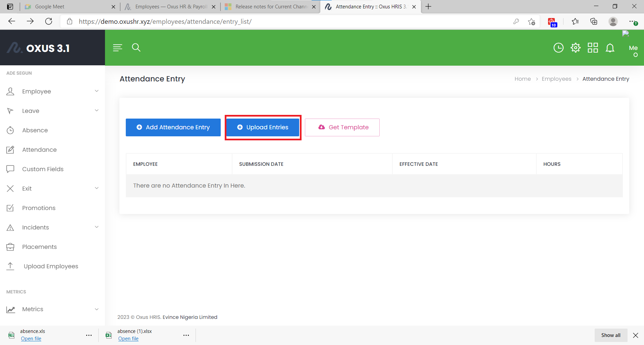
Task: Click the OXUS 3.1 logo
Action: click(39, 48)
